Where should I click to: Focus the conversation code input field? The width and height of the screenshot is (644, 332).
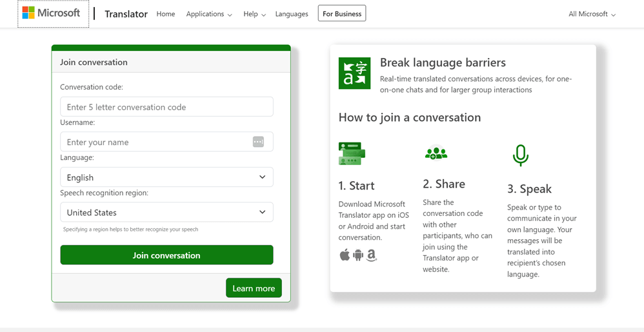(x=166, y=107)
